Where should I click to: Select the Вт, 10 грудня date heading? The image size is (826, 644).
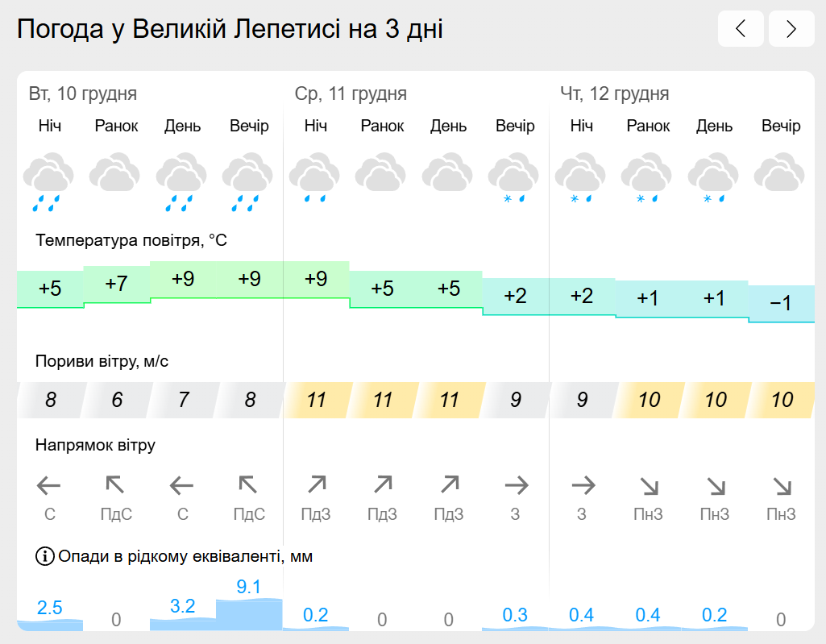(83, 93)
